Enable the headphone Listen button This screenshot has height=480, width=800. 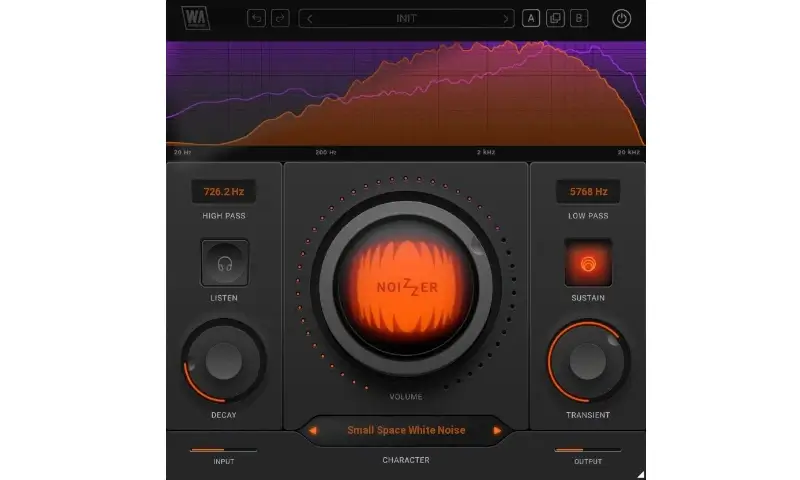point(224,264)
